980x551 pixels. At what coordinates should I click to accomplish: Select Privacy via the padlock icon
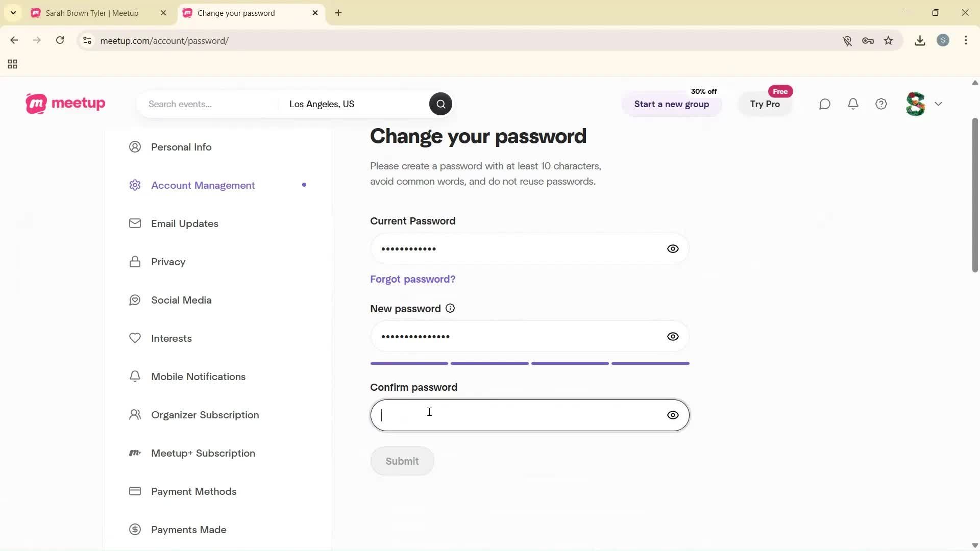point(135,261)
